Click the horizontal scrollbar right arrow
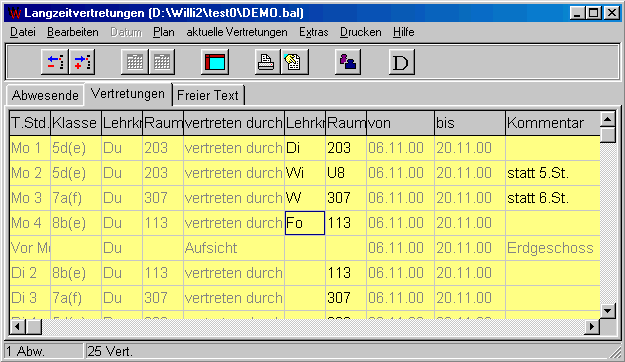 click(592, 327)
